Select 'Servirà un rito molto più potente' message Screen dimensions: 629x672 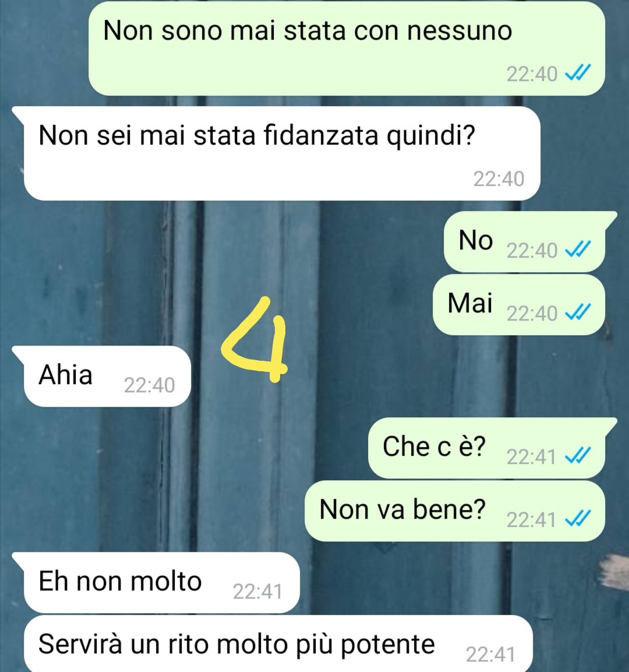click(278, 643)
